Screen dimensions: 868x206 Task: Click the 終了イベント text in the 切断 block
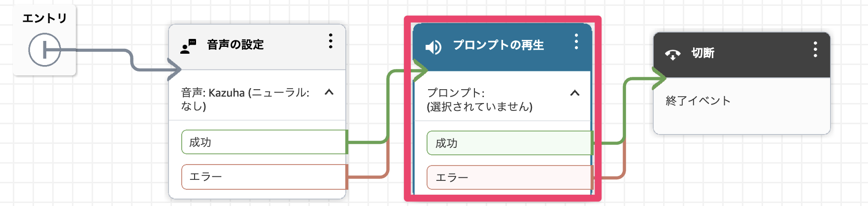(698, 101)
